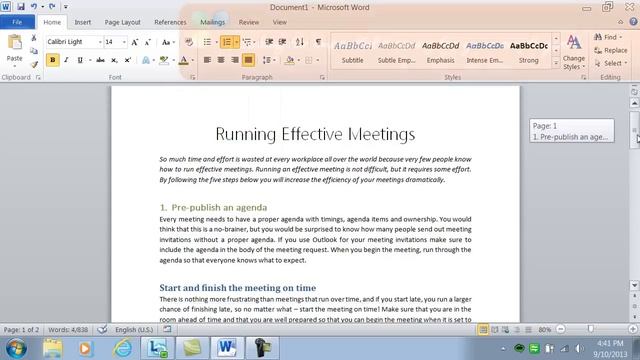
Task: Switch to the View tab
Action: click(x=280, y=22)
